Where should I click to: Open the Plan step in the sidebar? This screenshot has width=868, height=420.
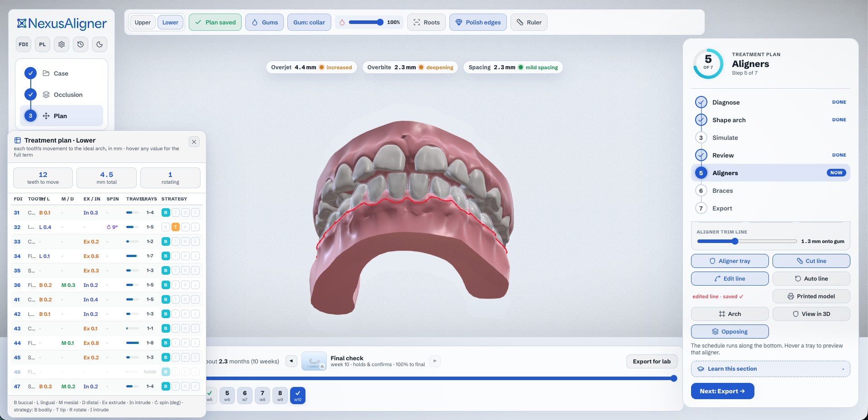(62, 116)
